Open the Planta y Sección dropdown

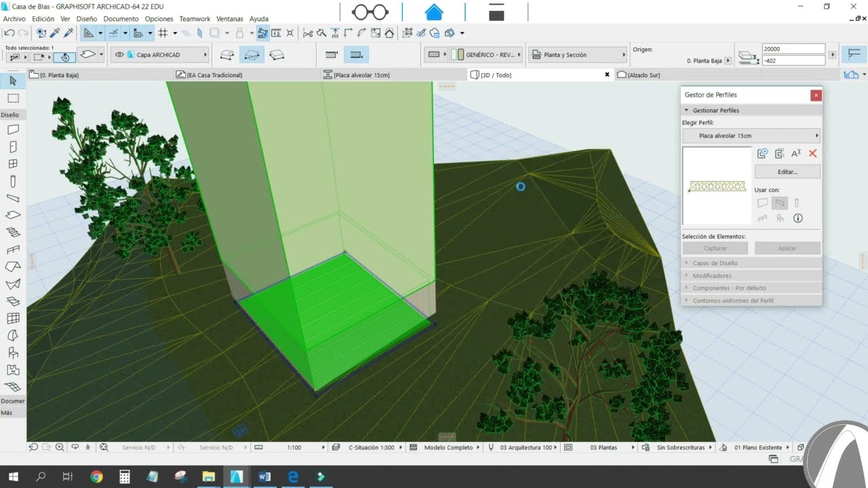click(x=578, y=55)
